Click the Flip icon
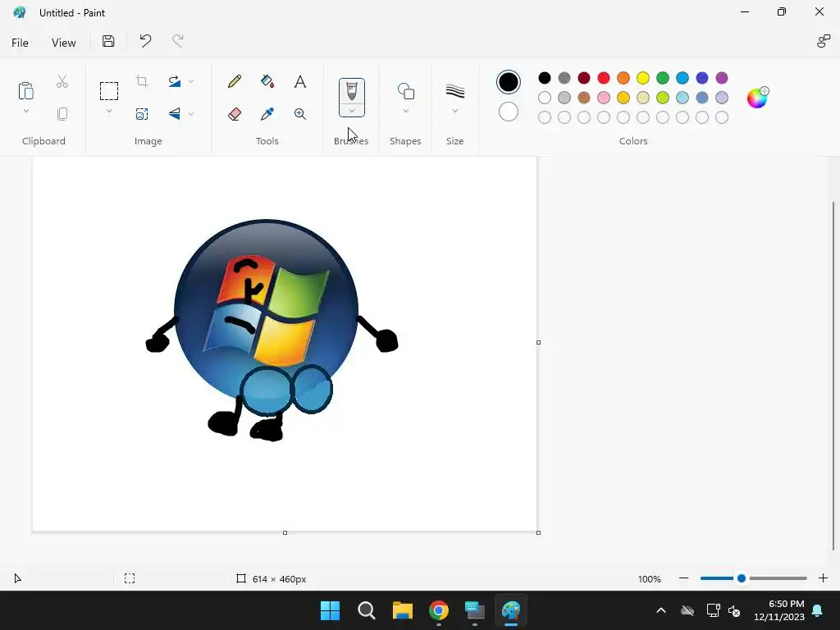 [174, 113]
